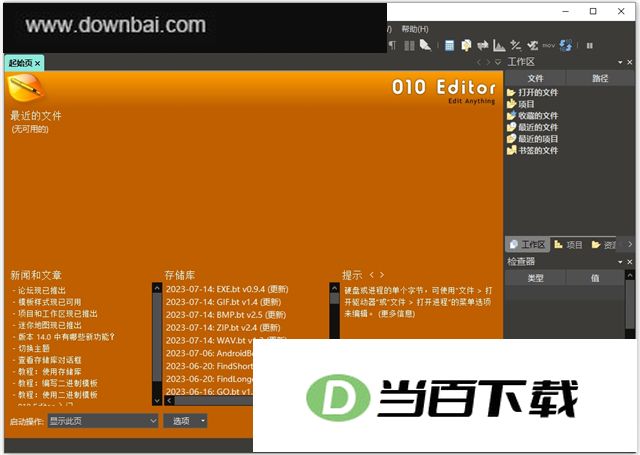Select 书签的文件 in workspace tree
Image resolution: width=640 pixels, height=455 pixels.
click(532, 151)
